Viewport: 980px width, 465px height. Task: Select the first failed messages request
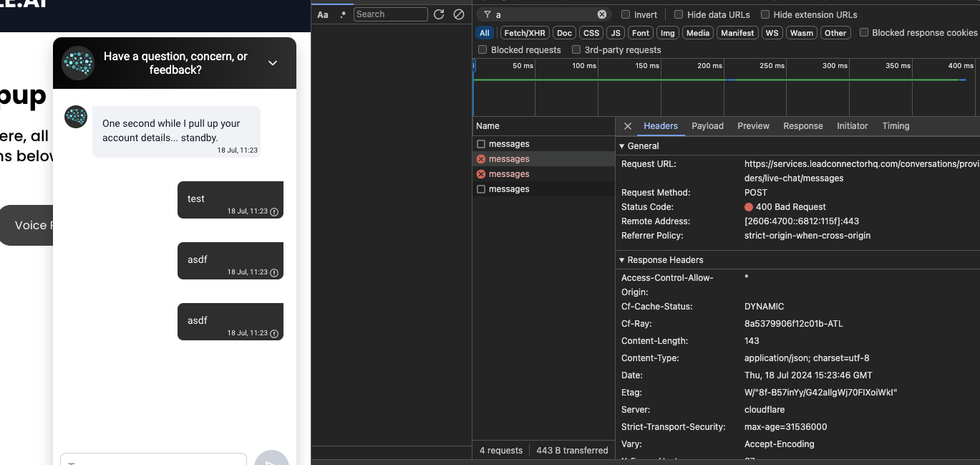click(509, 159)
